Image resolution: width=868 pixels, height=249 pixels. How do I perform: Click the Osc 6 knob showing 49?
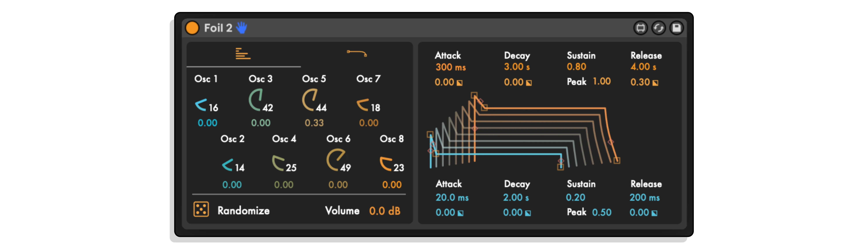336,160
